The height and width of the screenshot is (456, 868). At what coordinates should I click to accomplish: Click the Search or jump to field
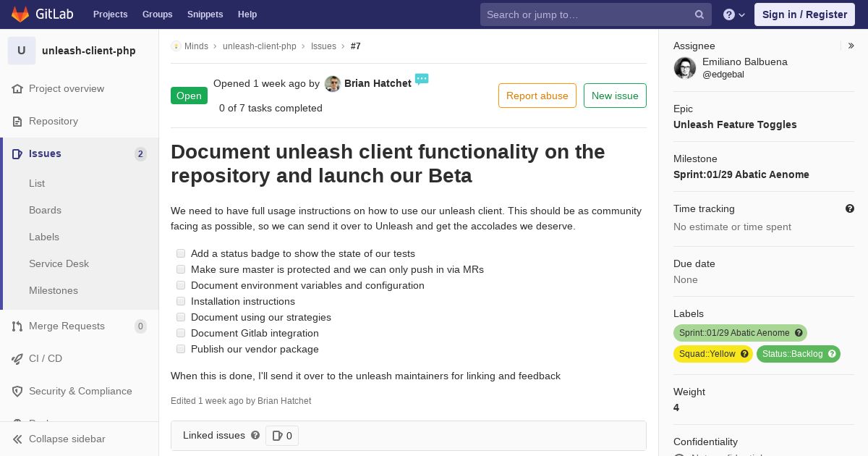pos(588,14)
